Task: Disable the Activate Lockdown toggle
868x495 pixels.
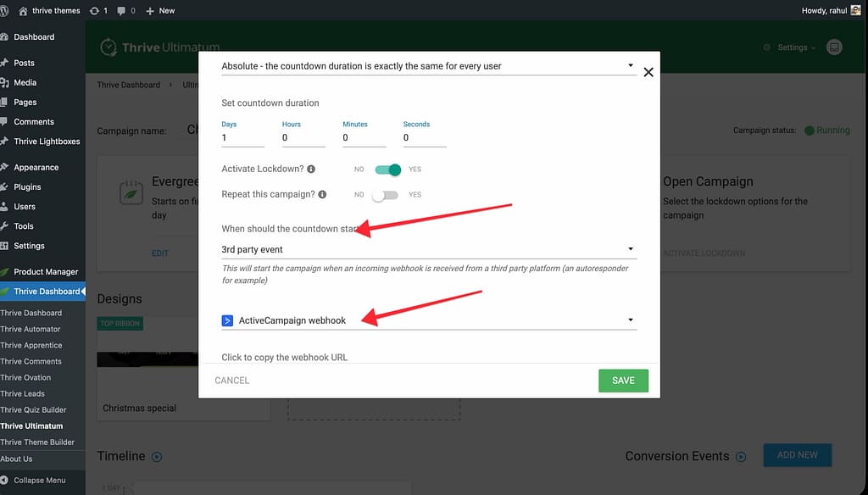Action: coord(388,170)
